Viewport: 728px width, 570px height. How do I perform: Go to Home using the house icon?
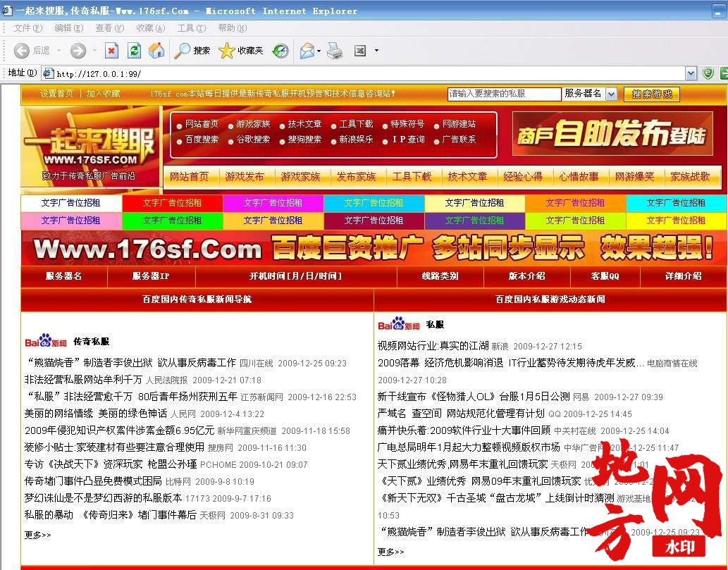coord(156,51)
